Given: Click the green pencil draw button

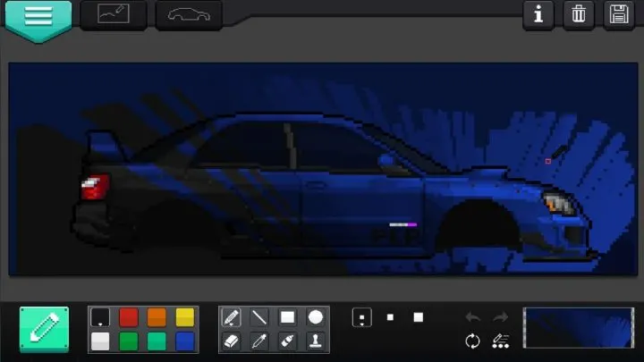Looking at the screenshot, I should 44,329.
